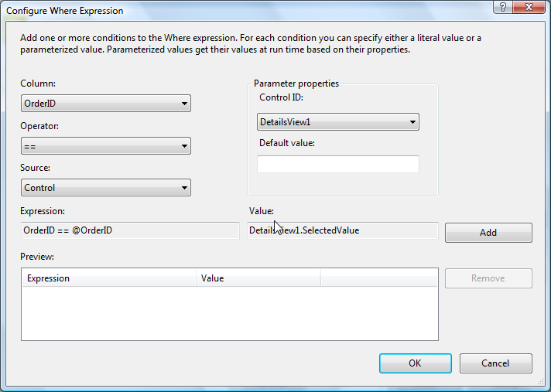Click the Expression field with OrderID == @OrderID
Viewport: 551px width, 392px height.
pos(130,230)
